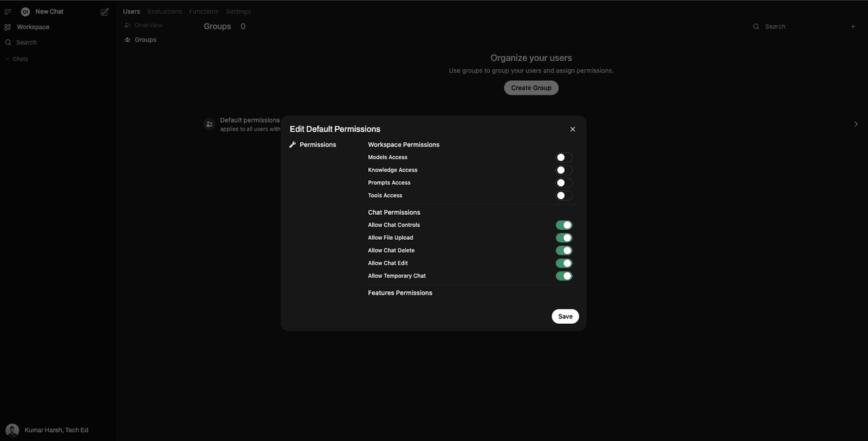The height and width of the screenshot is (441, 868).
Task: Toggle Allow Chat Delete switch
Action: point(565,250)
